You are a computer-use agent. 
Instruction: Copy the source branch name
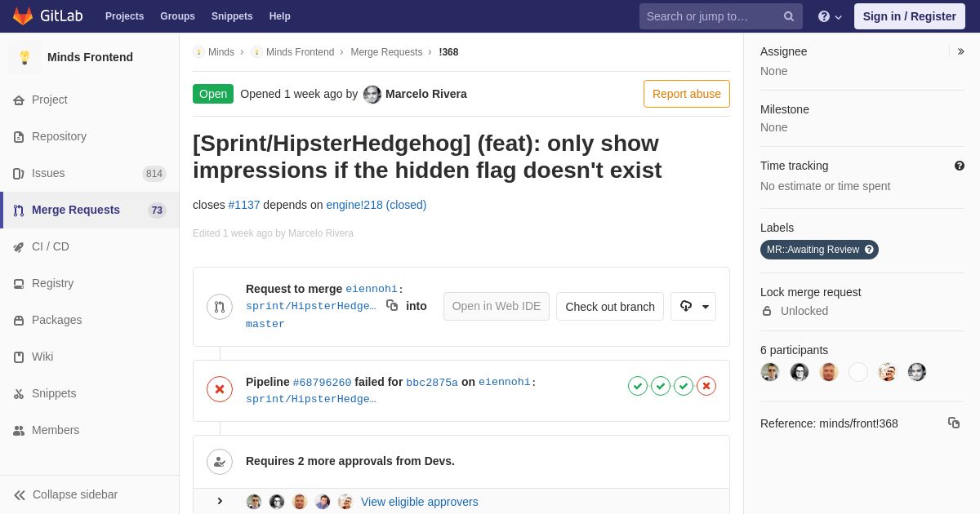pyautogui.click(x=392, y=305)
